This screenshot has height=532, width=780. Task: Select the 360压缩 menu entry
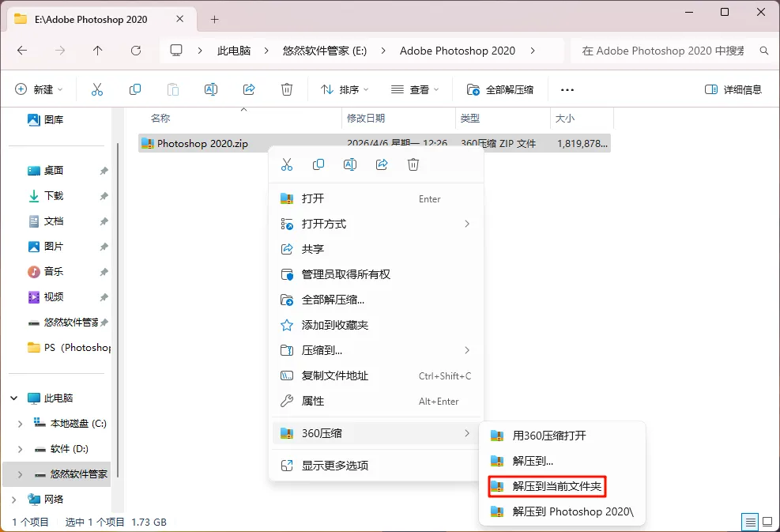pos(377,433)
